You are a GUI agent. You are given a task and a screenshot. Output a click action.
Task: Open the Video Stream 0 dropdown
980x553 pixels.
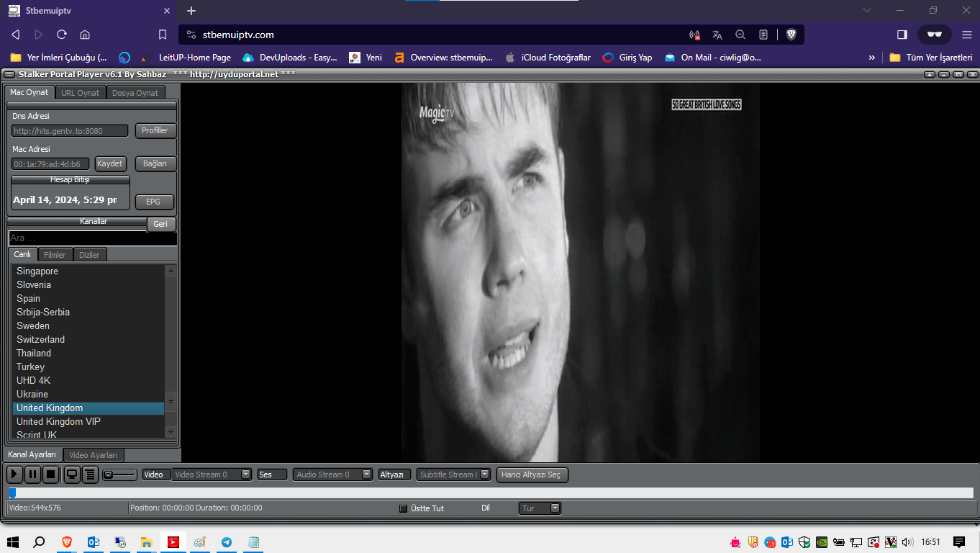(x=212, y=475)
